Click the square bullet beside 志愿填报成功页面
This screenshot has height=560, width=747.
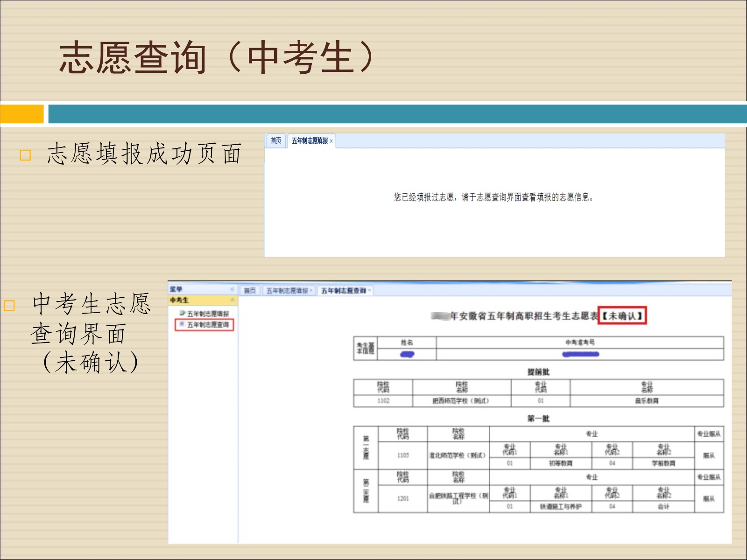[x=25, y=155]
